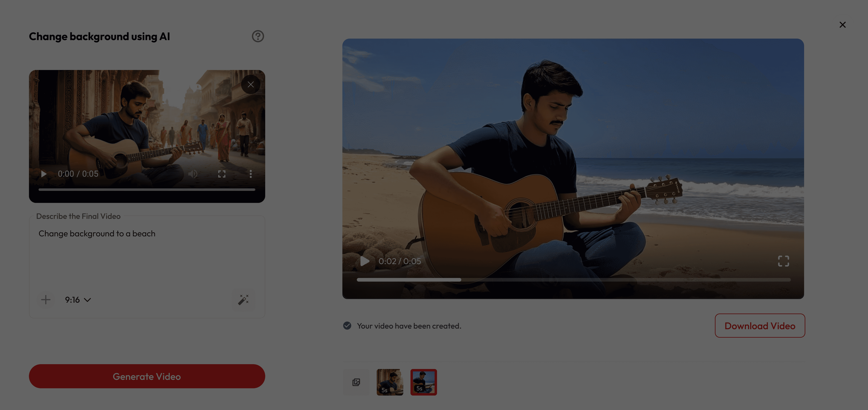The width and height of the screenshot is (868, 410).
Task: Play the generated beach video
Action: (x=365, y=261)
